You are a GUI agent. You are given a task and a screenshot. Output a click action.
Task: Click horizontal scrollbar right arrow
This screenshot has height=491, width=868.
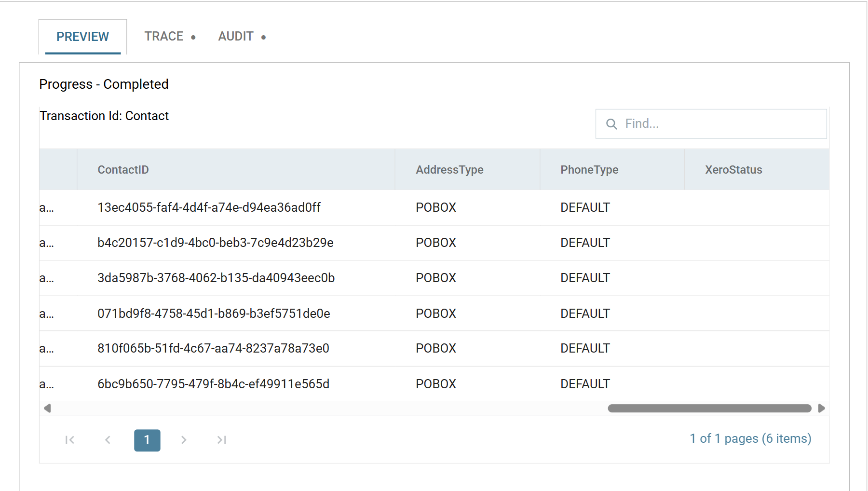822,409
